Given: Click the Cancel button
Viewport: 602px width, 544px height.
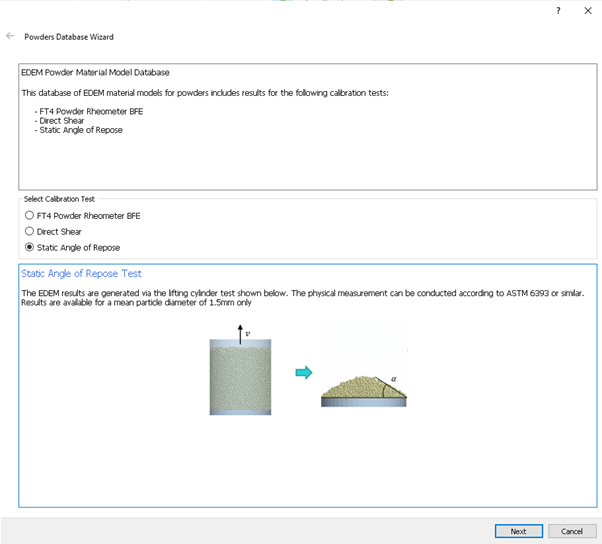Looking at the screenshot, I should [x=572, y=531].
